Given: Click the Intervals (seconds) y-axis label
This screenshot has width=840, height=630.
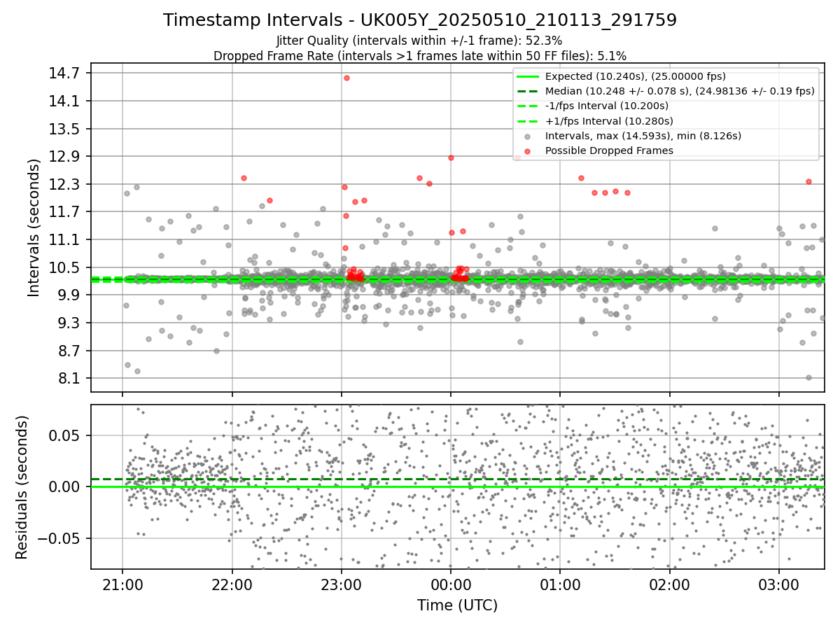Looking at the screenshot, I should tap(34, 227).
